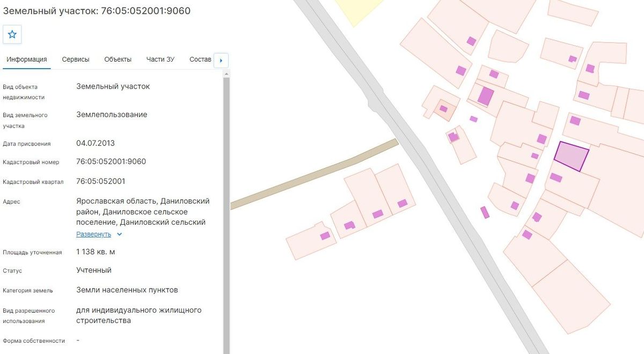Click the number in the Кадастровый номер row
The height and width of the screenshot is (354, 644).
tap(111, 161)
